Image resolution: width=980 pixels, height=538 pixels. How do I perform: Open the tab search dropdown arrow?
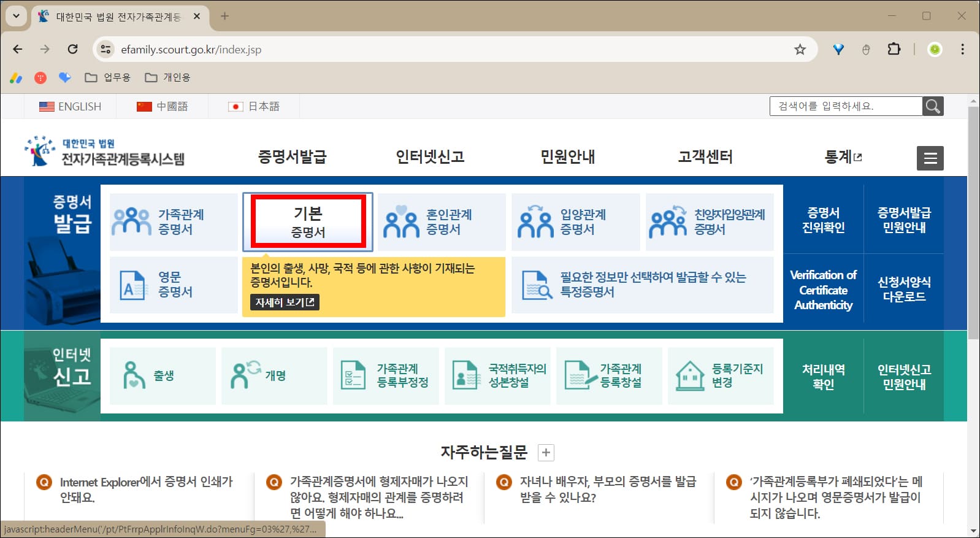click(x=16, y=17)
